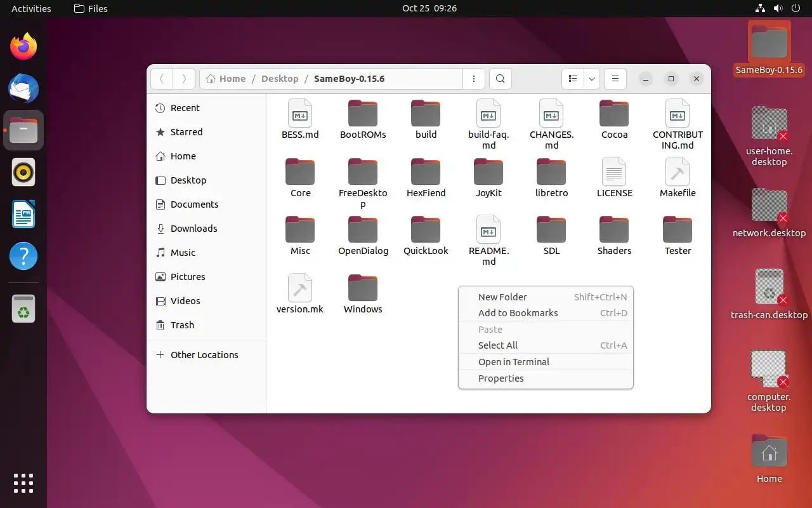Select the Core folder
812x508 pixels.
(x=300, y=178)
